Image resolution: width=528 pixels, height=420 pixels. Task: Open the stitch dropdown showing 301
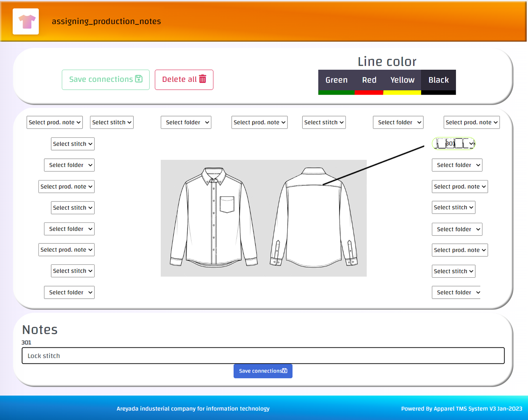(454, 144)
